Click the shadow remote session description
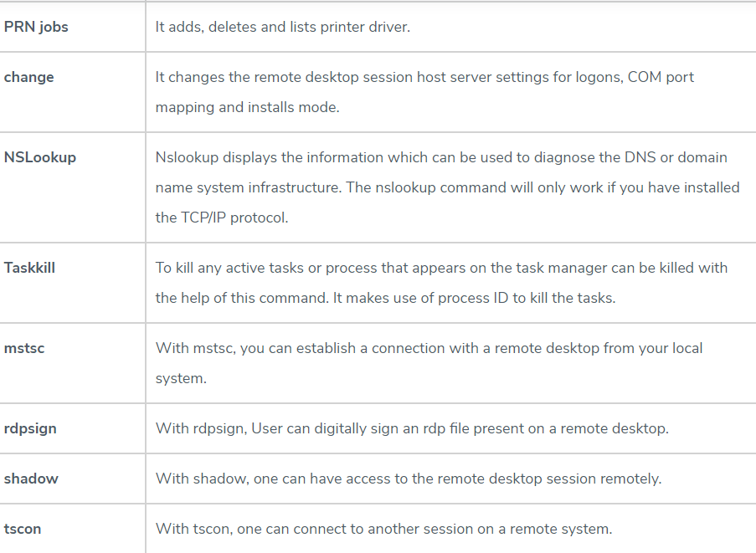The height and width of the screenshot is (553, 756). tap(408, 479)
